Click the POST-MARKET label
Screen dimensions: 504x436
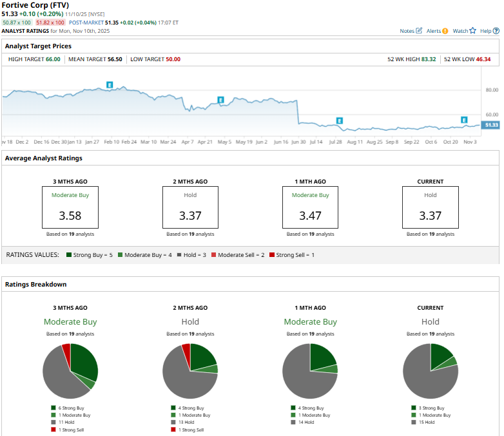pos(86,23)
